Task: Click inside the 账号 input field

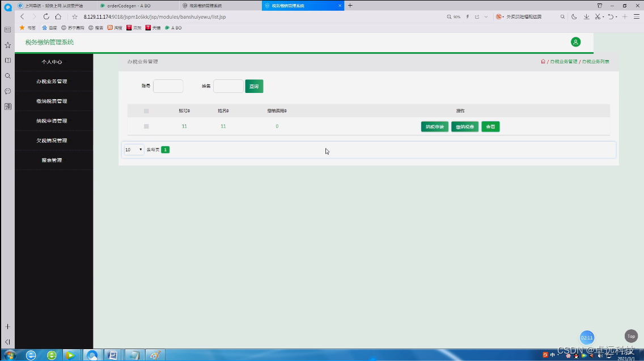Action: click(x=168, y=86)
